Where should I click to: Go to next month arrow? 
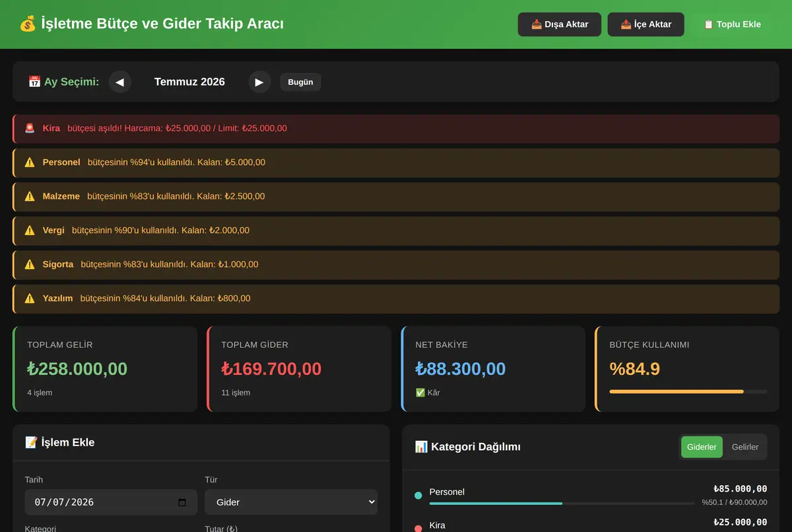coord(259,82)
